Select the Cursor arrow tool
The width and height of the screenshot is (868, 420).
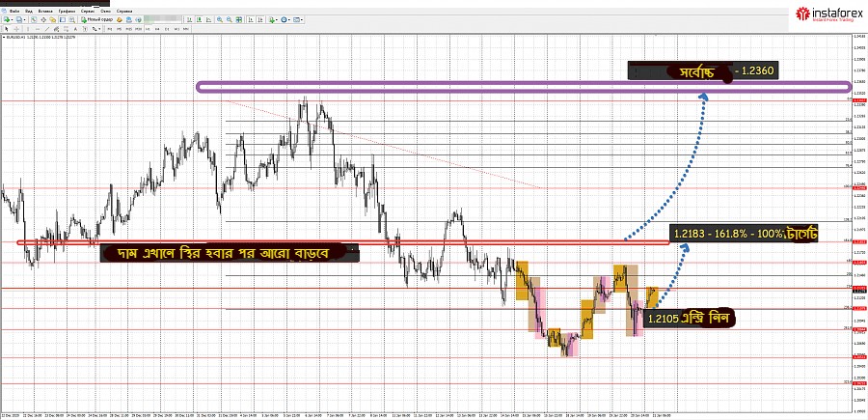pos(7,29)
